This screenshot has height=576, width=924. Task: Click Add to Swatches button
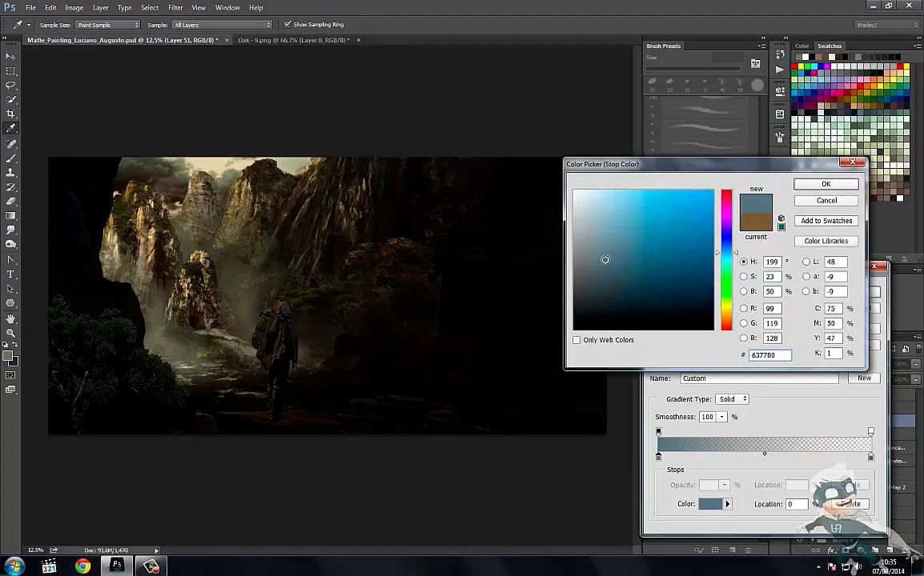point(826,220)
